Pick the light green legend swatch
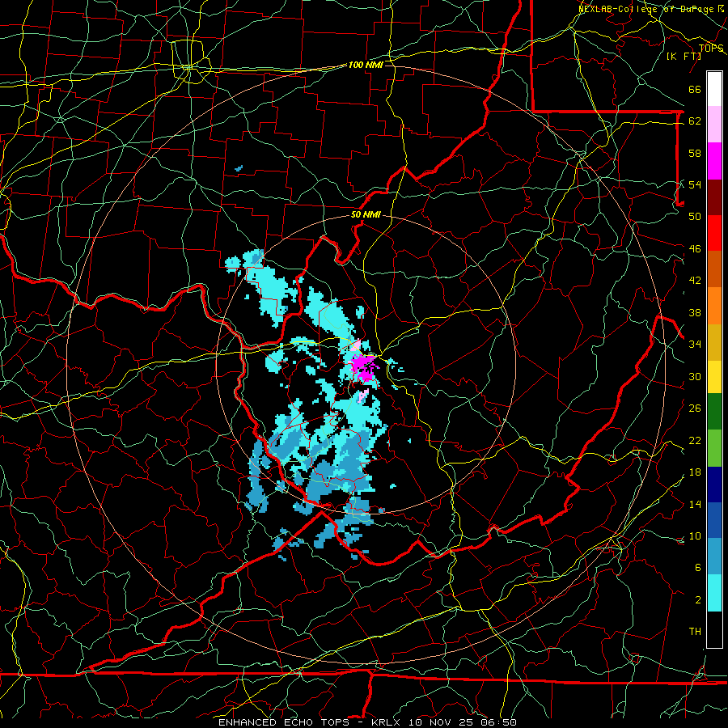Screen dimensions: 728x728 pos(714,448)
